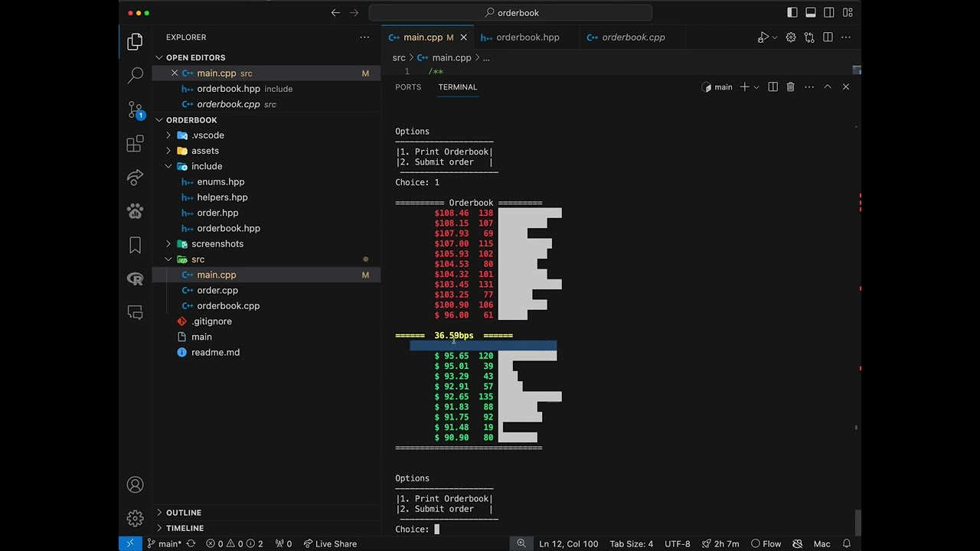Create new terminal with plus button
The width and height of the screenshot is (980, 551).
(x=744, y=87)
